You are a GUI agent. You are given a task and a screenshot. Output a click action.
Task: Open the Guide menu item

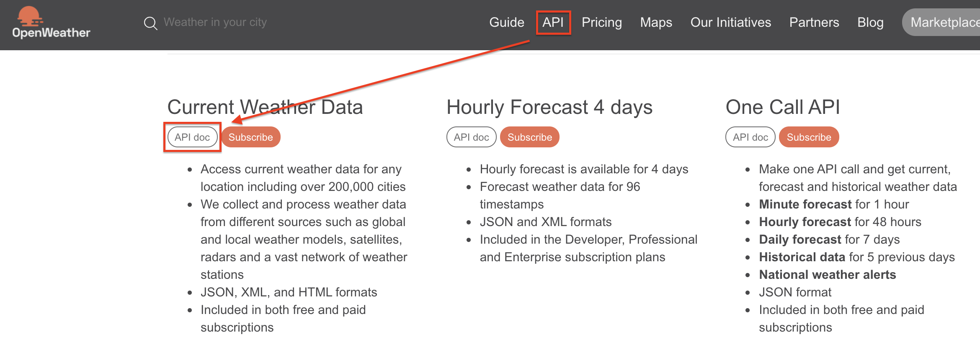pos(507,22)
